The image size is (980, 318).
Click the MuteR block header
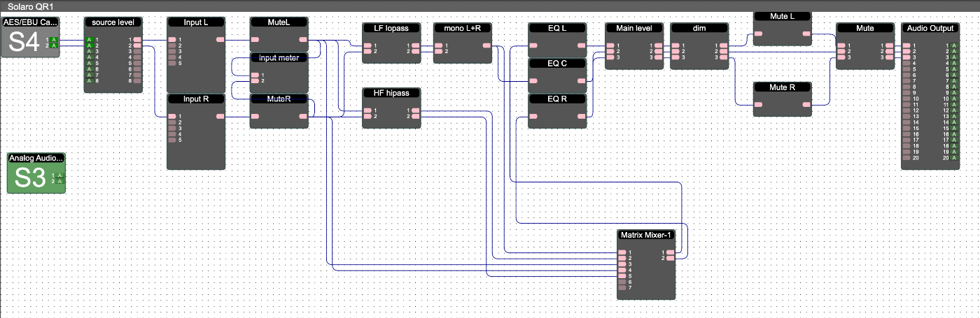pyautogui.click(x=279, y=99)
